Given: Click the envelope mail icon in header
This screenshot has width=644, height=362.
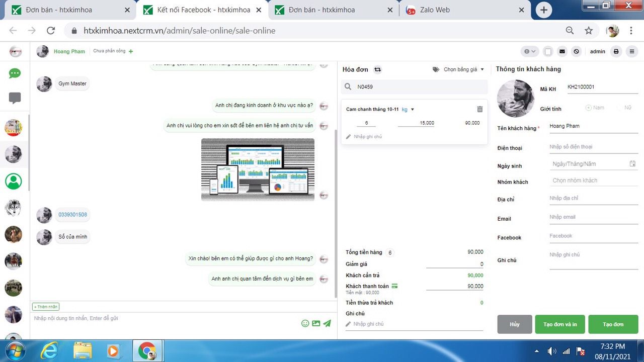Looking at the screenshot, I should [x=562, y=51].
